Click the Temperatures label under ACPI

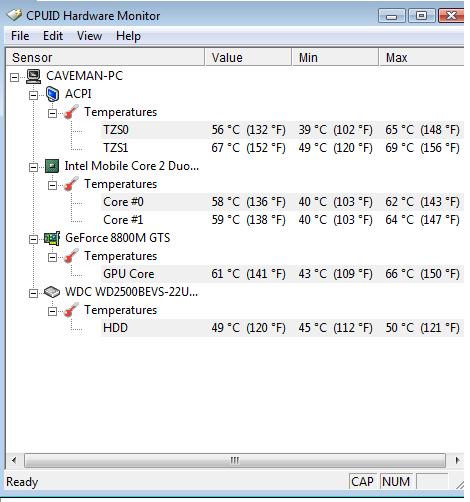point(120,112)
